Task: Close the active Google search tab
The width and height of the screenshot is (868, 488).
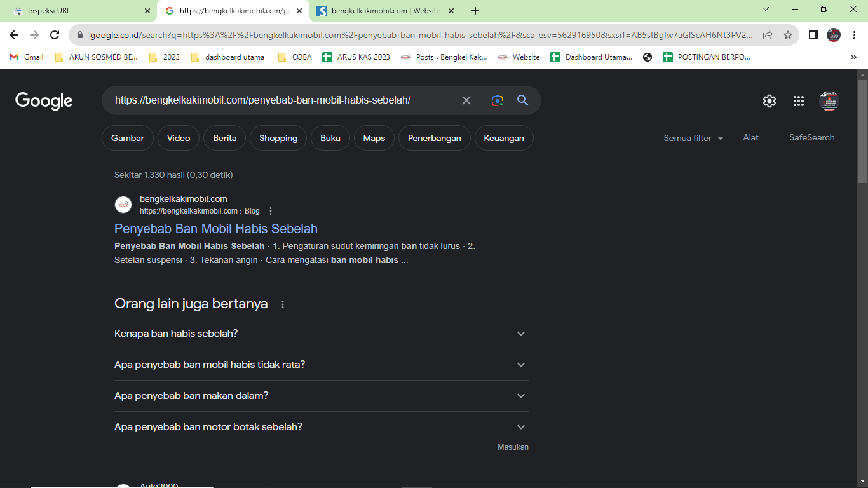Action: [299, 11]
